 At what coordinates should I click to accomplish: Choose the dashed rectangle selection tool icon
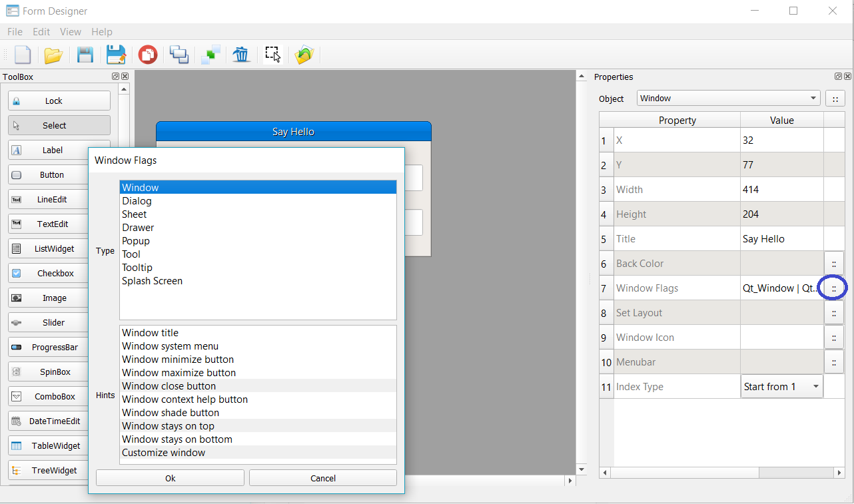click(272, 55)
